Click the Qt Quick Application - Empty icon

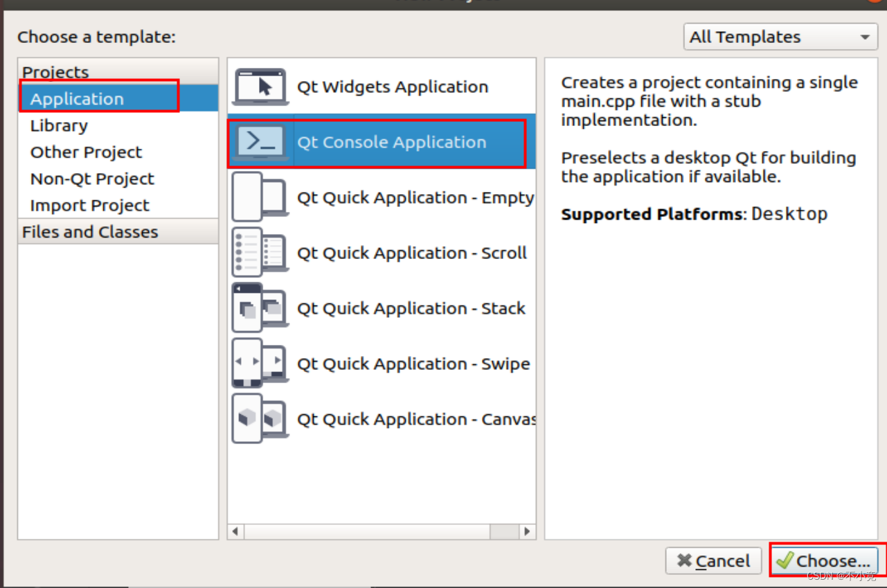[260, 197]
